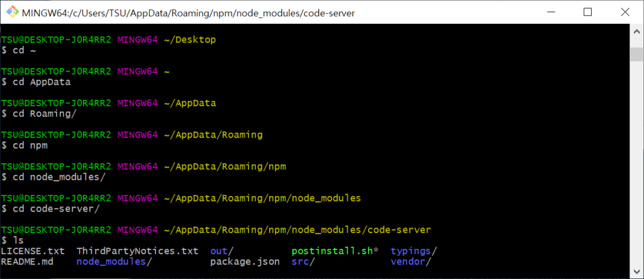
Task: Click the ~/AppData prompt path
Action: pos(190,103)
